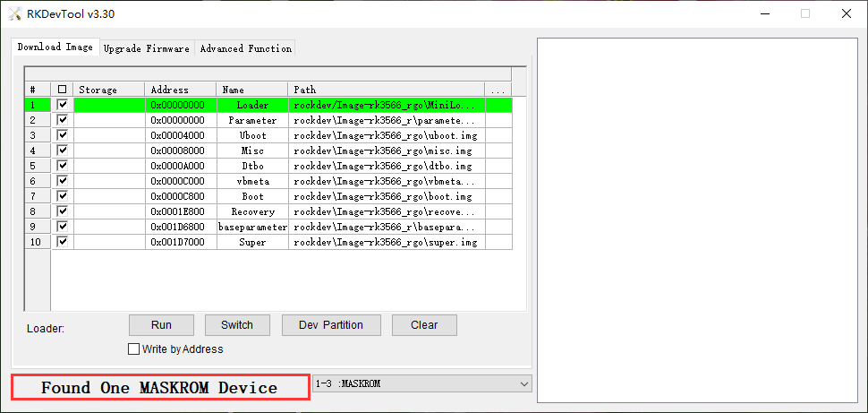Click the Name column header
The height and width of the screenshot is (413, 868).
tap(251, 90)
